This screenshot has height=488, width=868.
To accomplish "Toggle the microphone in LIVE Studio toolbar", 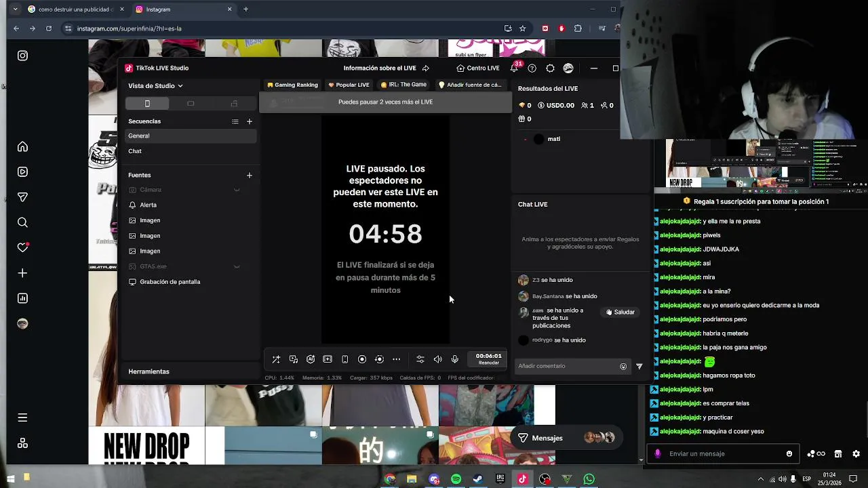I will pos(455,359).
